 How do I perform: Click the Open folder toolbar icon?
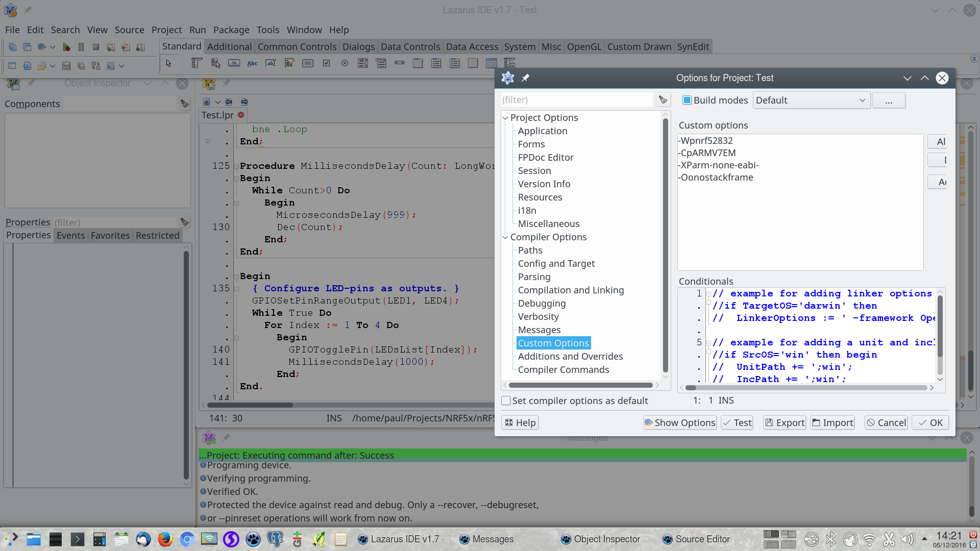pos(42,66)
